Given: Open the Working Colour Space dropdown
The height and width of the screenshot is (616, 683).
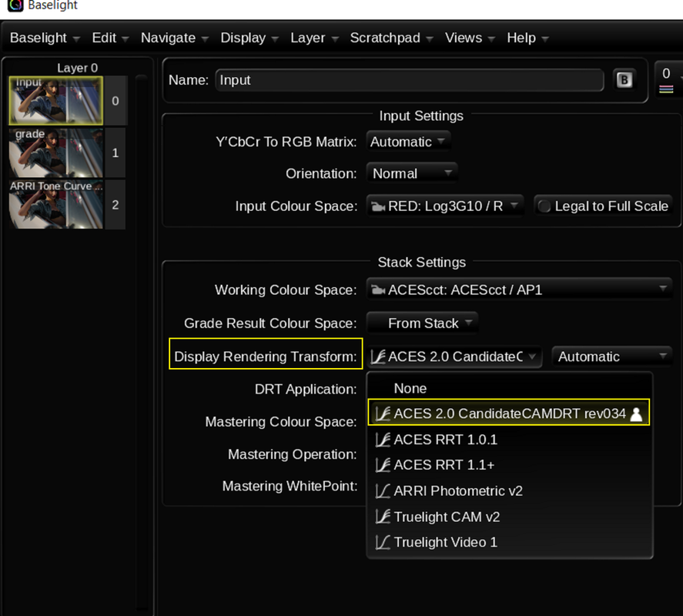Looking at the screenshot, I should coord(519,290).
